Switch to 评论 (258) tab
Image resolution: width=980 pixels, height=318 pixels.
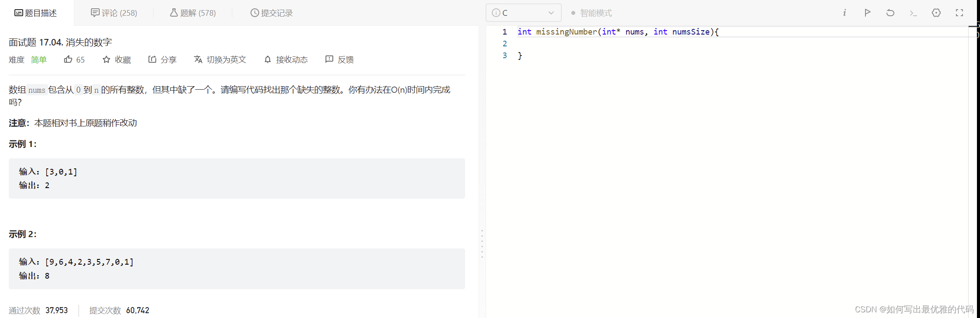[114, 13]
